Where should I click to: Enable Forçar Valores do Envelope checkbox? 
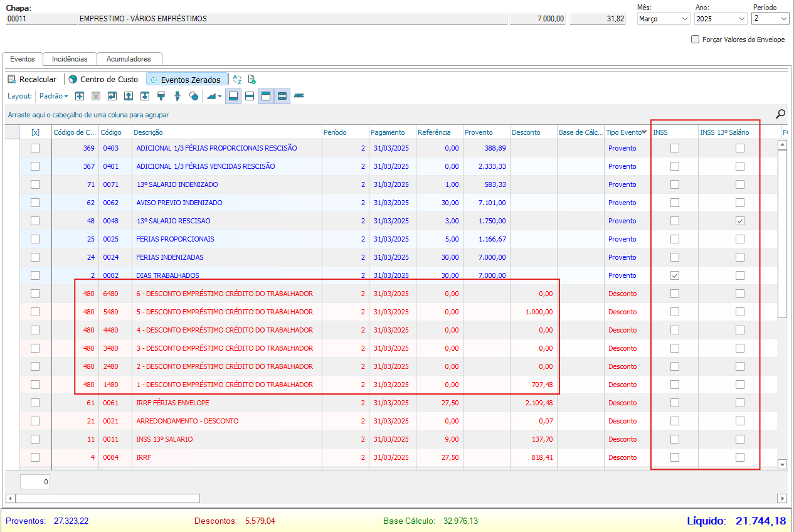(695, 40)
